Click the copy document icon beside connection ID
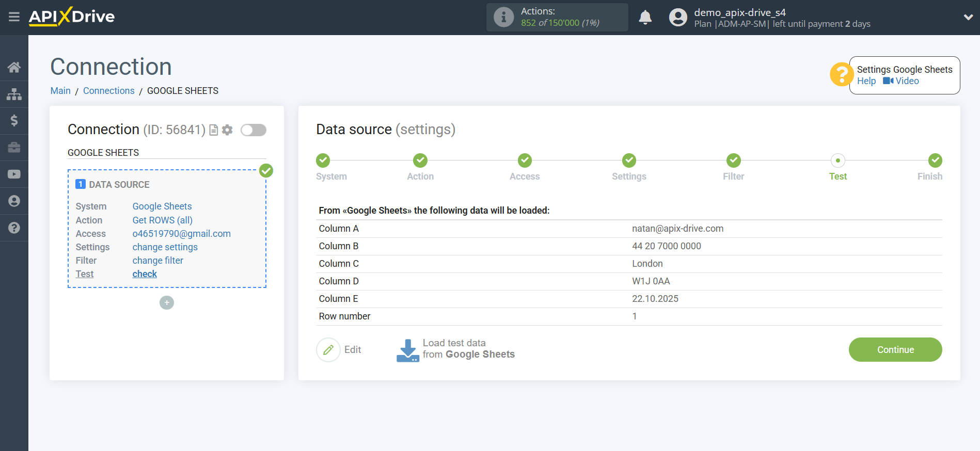Viewport: 980px width, 451px height. (x=214, y=130)
